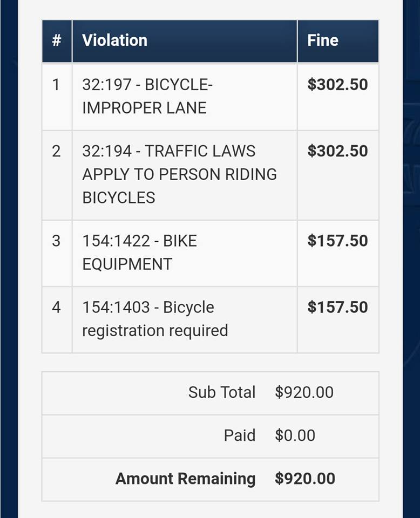420x518 pixels.
Task: Select the Bike Equipment violation entry
Action: 139,252
